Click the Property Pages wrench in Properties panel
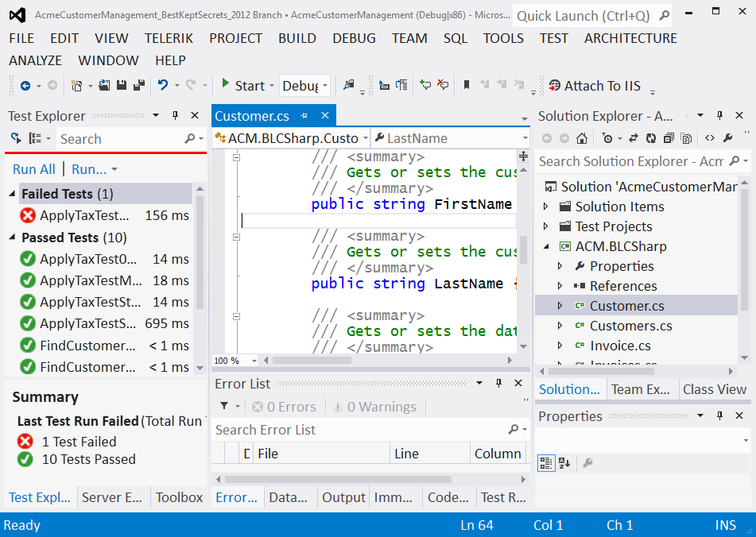The width and height of the screenshot is (756, 537). pyautogui.click(x=587, y=463)
